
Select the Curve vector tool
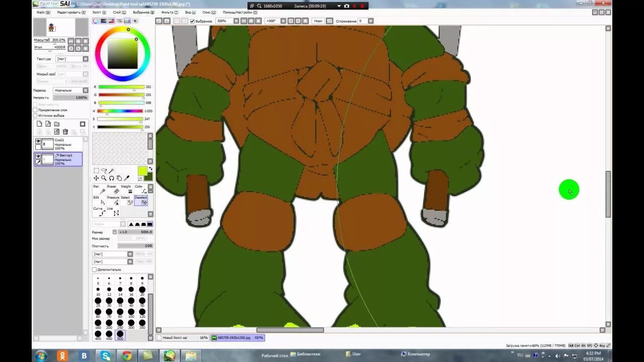(99, 212)
